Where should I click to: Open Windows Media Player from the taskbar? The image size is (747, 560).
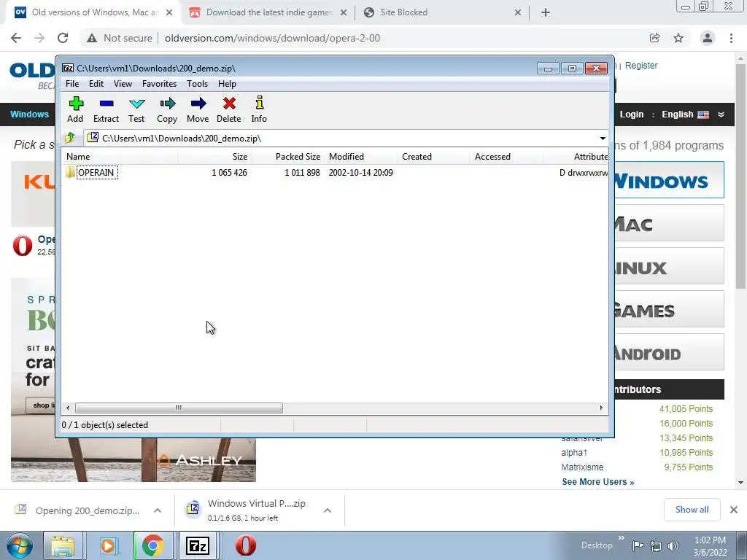(x=108, y=545)
